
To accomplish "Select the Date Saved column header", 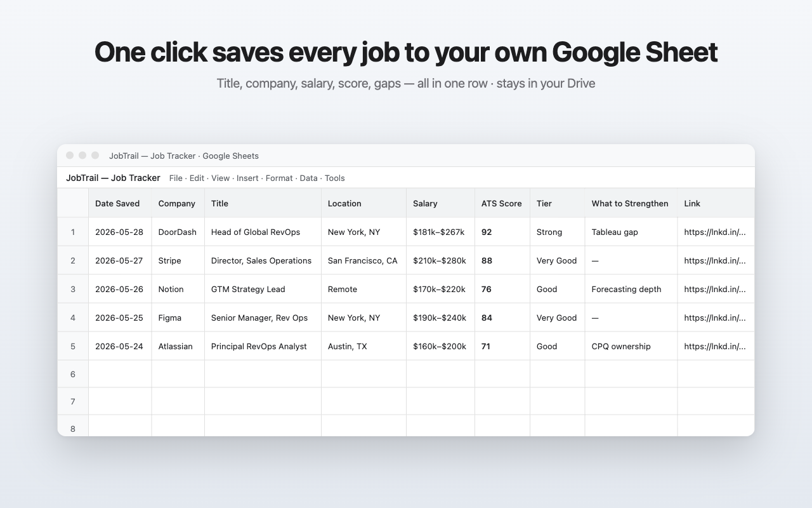I will coord(120,203).
